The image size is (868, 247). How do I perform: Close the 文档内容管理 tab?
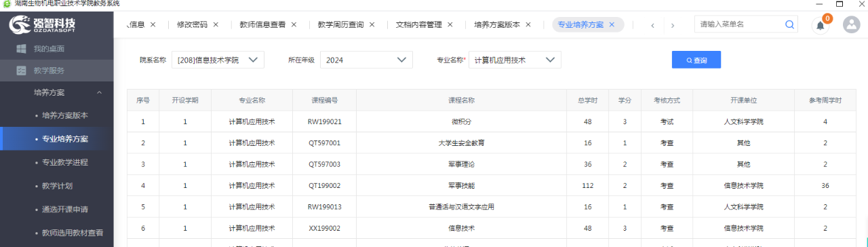coord(450,24)
